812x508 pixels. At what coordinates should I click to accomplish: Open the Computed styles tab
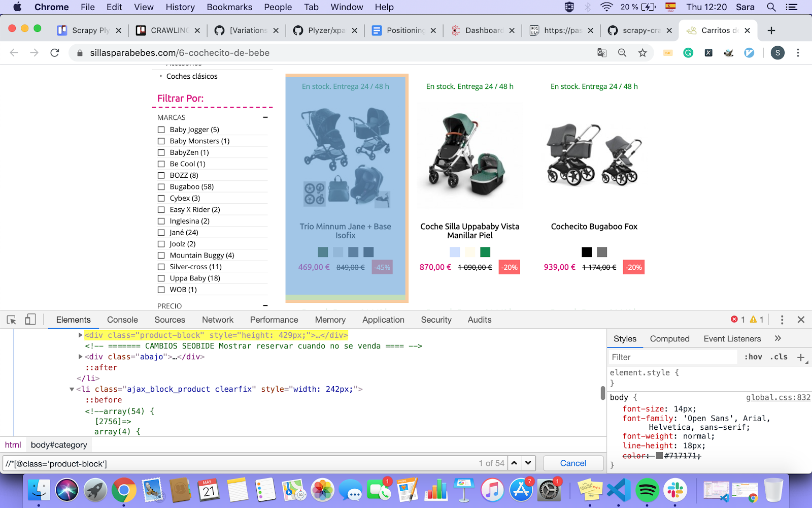[669, 339]
